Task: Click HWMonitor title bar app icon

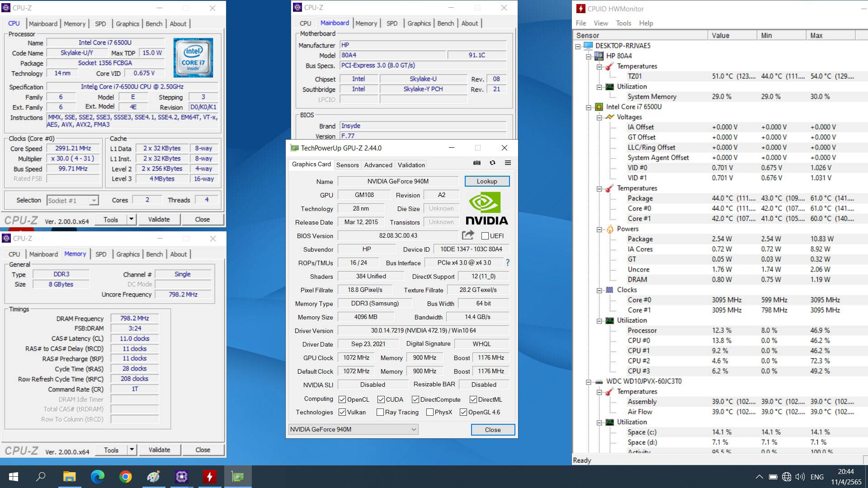Action: (581, 9)
